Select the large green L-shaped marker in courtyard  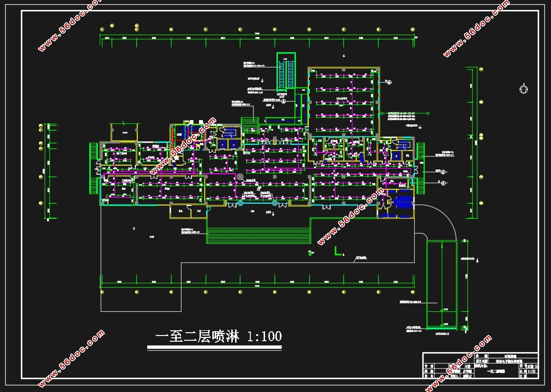(338, 251)
